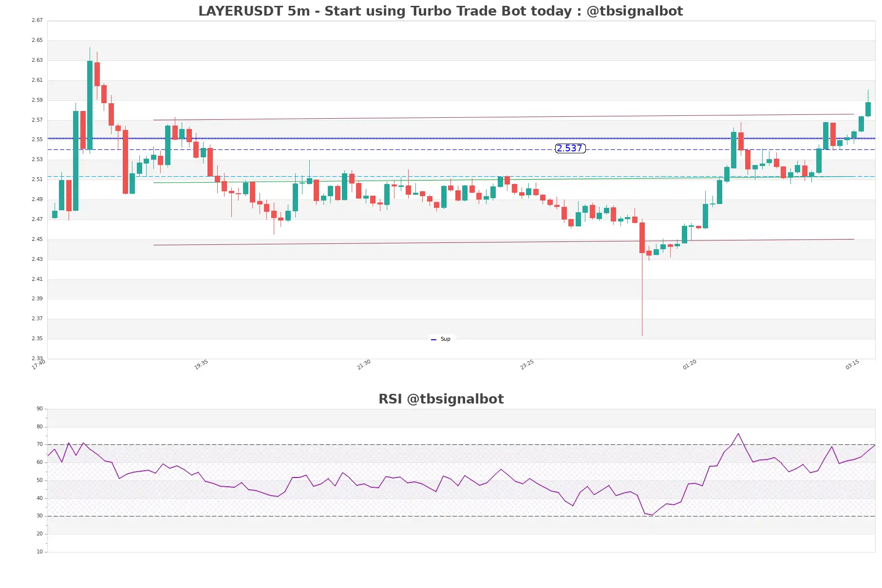Screen dimensions: 882x588
Task: Click the 2.45 price axis label
Action: [37, 239]
